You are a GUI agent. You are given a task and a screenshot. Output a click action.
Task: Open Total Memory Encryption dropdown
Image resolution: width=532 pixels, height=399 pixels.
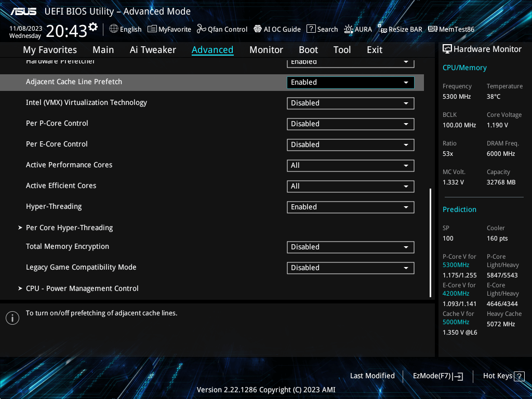[x=351, y=247]
